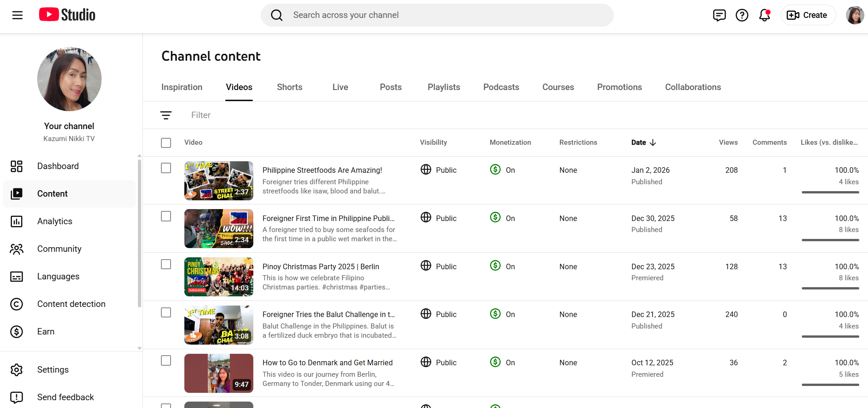Click the Create button
868x408 pixels.
807,15
